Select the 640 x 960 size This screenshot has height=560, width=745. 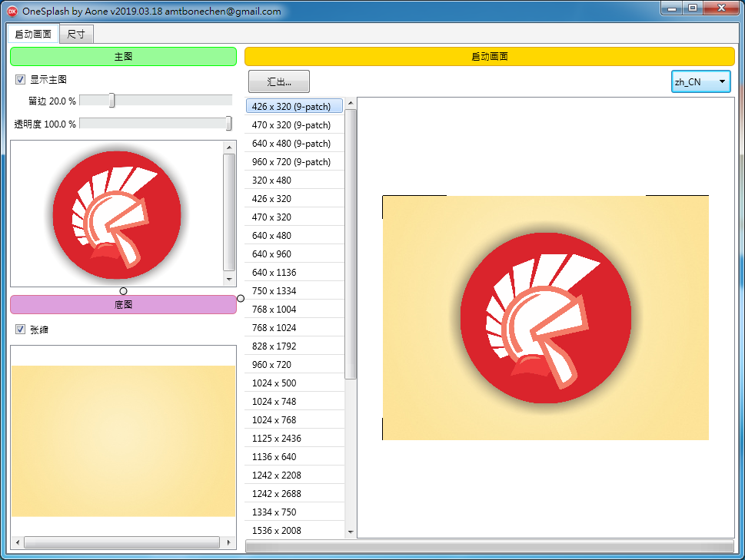(294, 254)
